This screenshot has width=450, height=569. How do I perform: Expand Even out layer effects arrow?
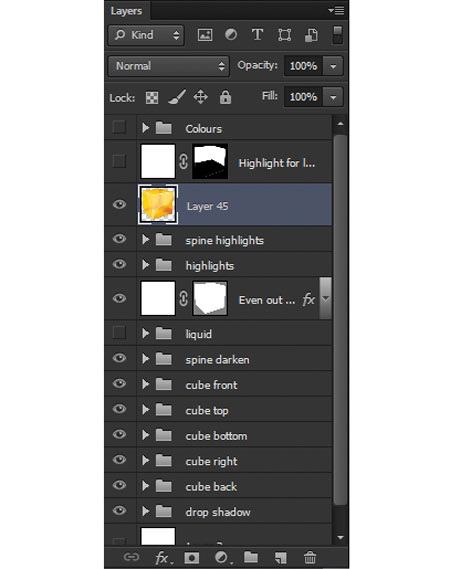click(x=326, y=298)
